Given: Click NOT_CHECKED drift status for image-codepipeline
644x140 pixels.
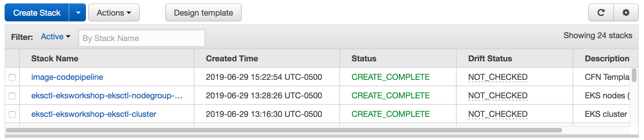Looking at the screenshot, I should point(498,77).
